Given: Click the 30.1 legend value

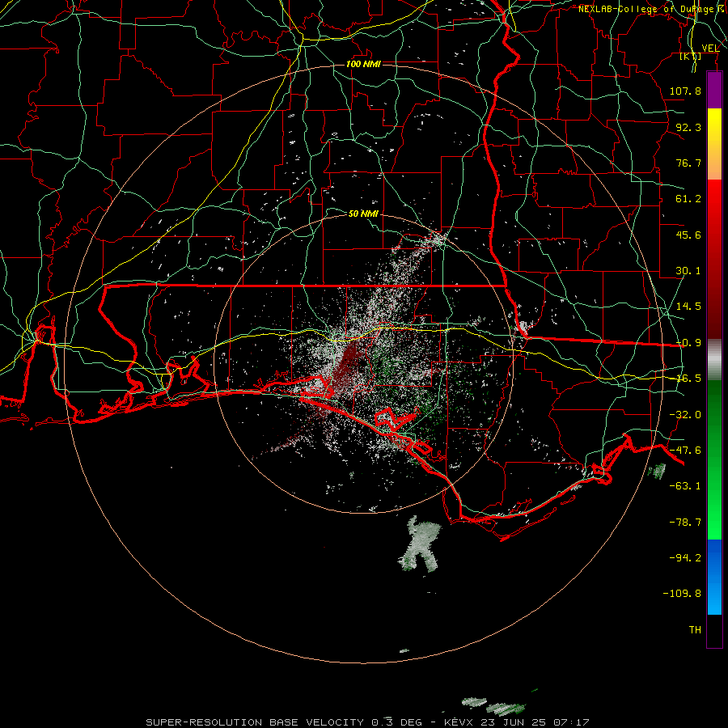Looking at the screenshot, I should coord(688,271).
